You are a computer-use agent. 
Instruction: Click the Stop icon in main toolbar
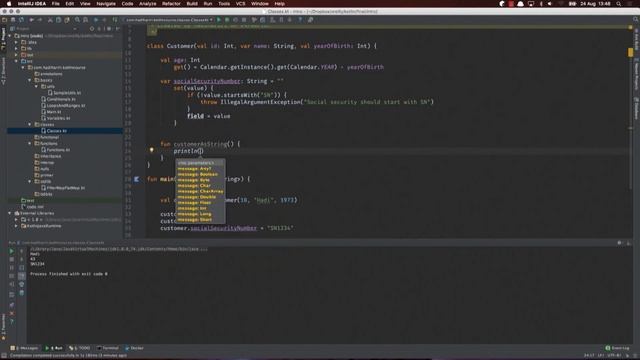[244, 20]
